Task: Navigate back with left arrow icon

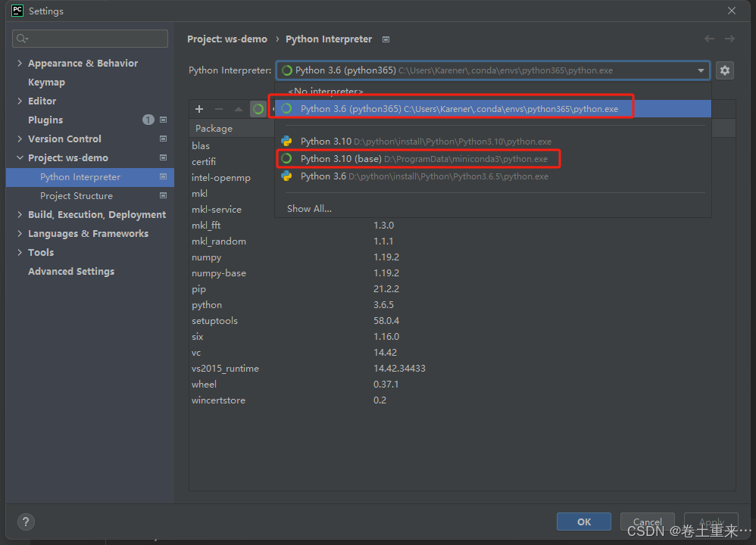Action: point(709,39)
